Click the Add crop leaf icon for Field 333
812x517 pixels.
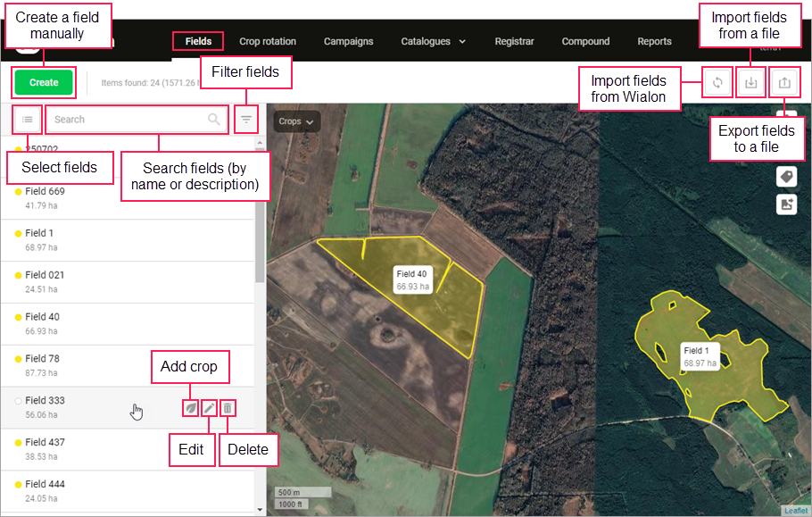tap(190, 408)
